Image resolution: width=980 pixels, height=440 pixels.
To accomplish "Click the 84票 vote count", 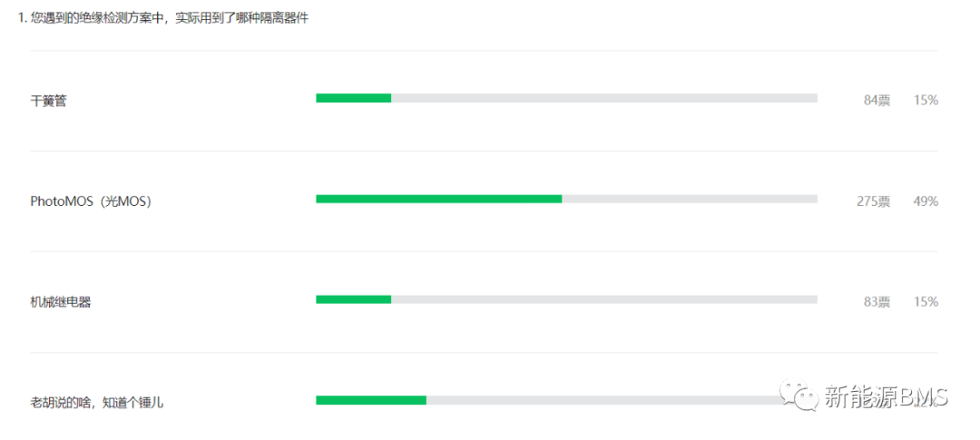I will [877, 101].
